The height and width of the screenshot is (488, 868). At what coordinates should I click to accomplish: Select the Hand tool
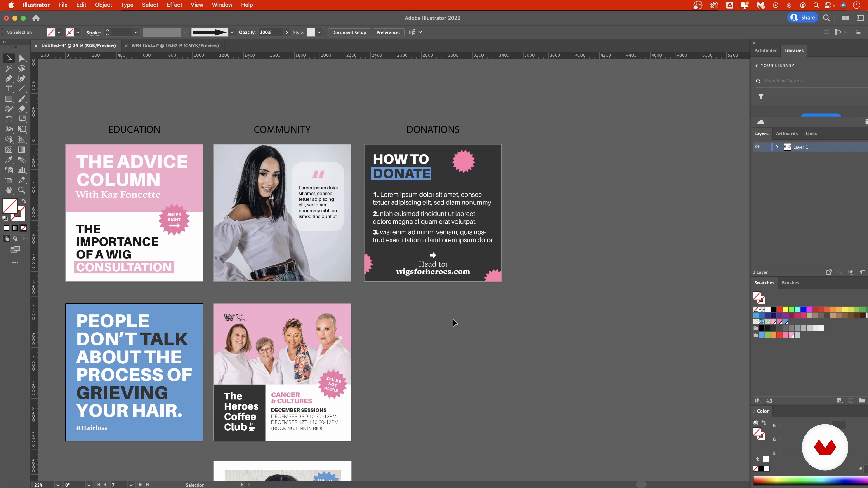tap(9, 190)
